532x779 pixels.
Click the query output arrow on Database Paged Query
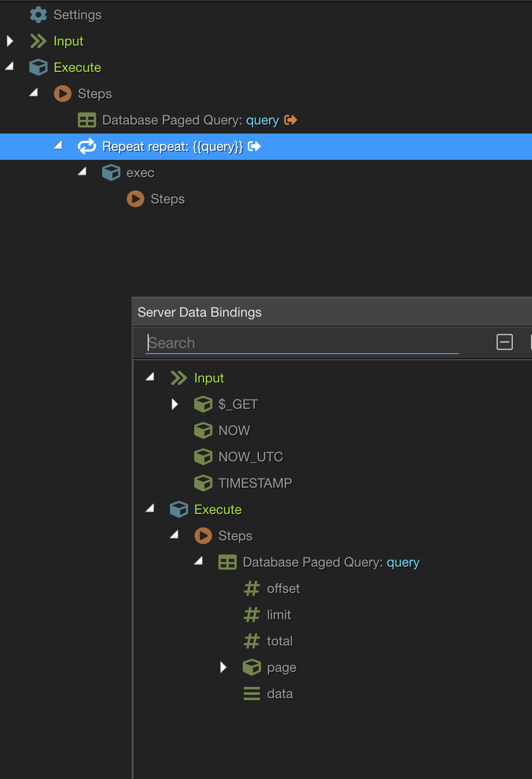291,120
